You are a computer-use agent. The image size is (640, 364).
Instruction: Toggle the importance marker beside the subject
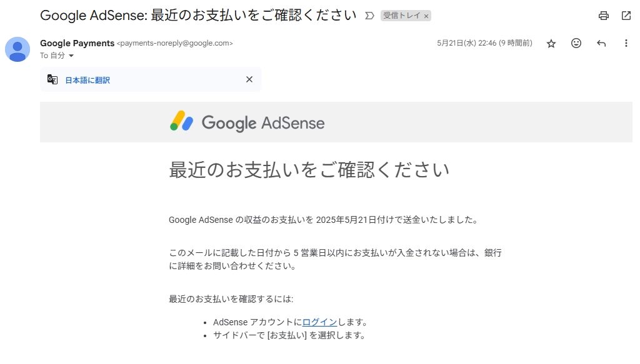click(x=369, y=16)
